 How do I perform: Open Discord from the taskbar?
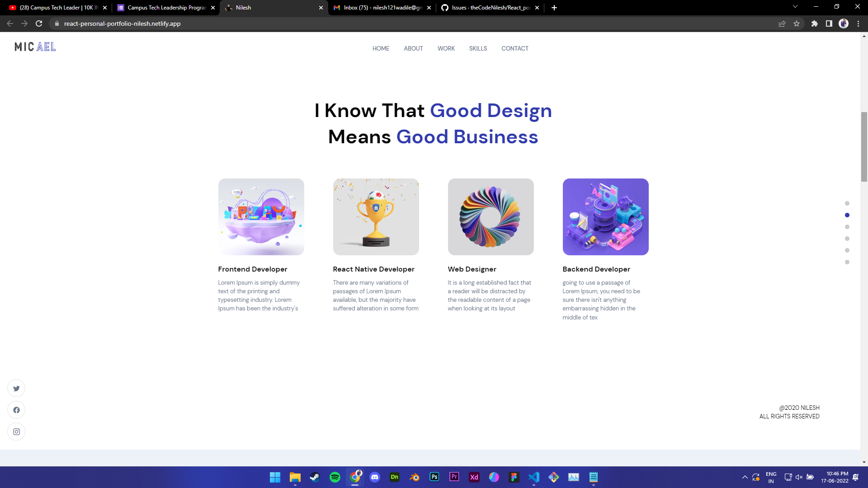coord(375,477)
